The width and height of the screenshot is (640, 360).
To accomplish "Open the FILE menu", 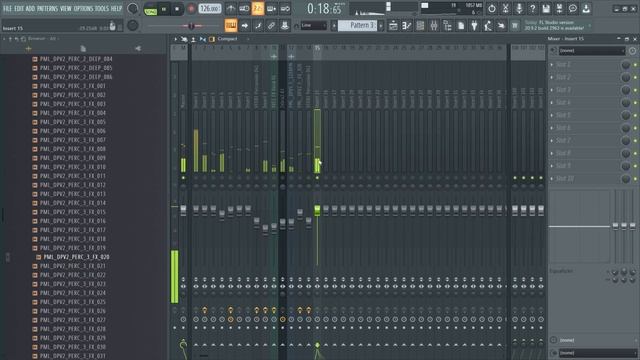I will [7, 9].
